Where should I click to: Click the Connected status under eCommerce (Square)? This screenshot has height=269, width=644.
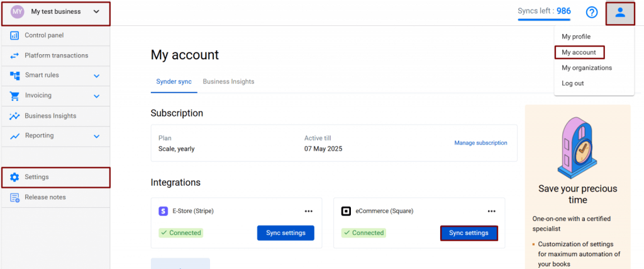click(x=364, y=233)
